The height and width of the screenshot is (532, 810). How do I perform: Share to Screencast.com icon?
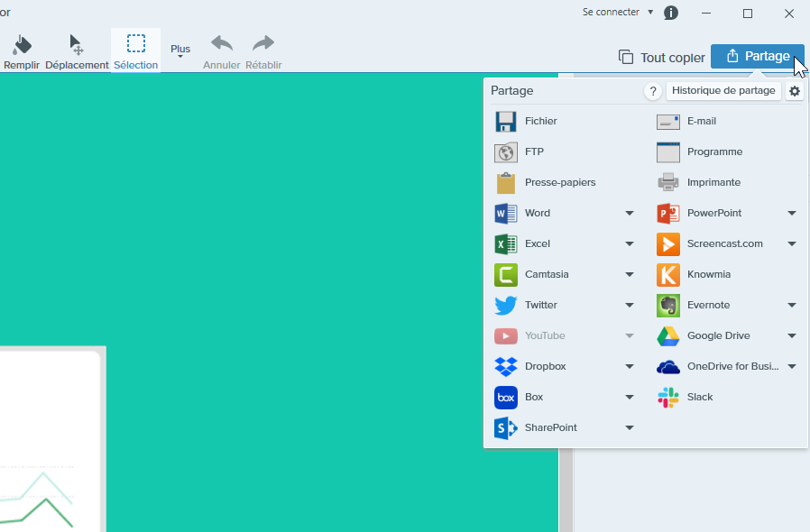pos(668,243)
